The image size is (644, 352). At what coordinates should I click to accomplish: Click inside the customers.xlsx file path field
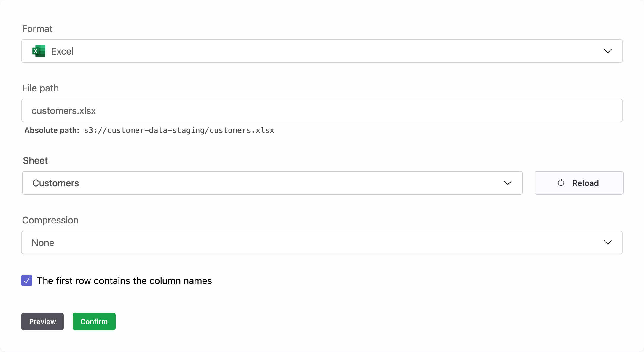point(322,110)
